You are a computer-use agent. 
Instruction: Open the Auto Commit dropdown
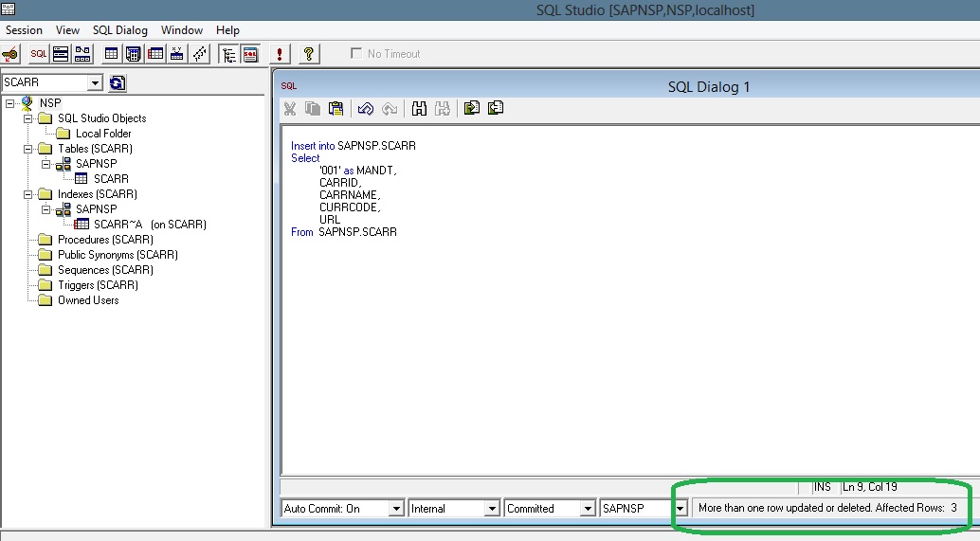click(x=396, y=509)
